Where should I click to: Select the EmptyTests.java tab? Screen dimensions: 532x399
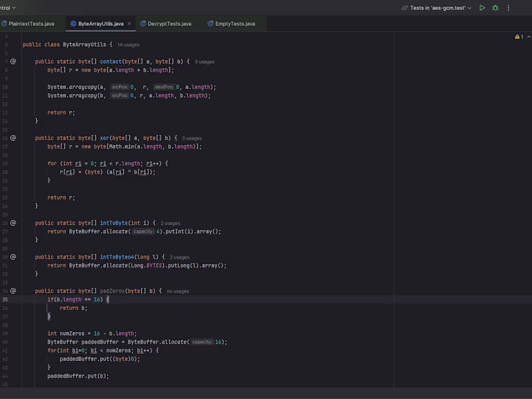pyautogui.click(x=235, y=24)
